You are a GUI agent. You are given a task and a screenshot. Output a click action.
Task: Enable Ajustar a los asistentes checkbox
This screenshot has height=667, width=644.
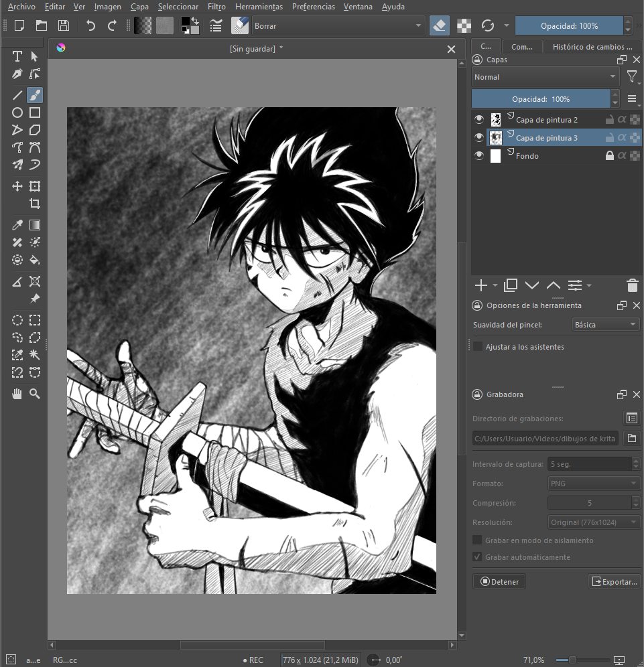(478, 347)
